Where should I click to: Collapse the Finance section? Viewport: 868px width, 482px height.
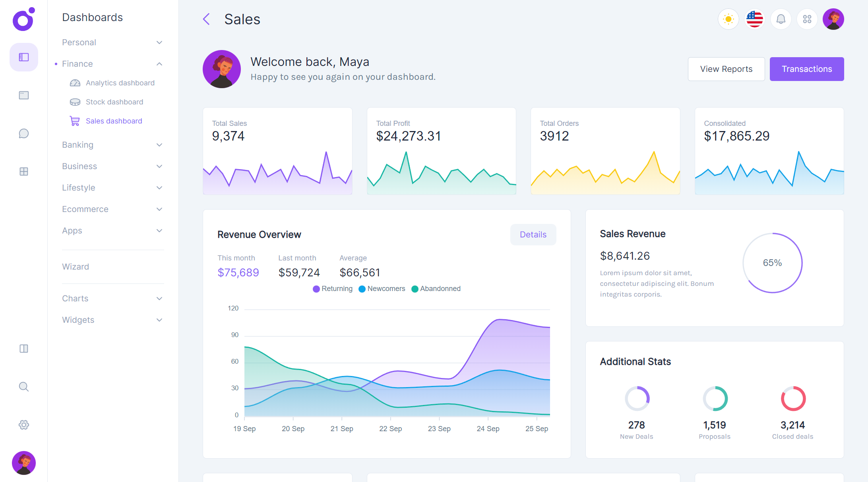(77, 64)
